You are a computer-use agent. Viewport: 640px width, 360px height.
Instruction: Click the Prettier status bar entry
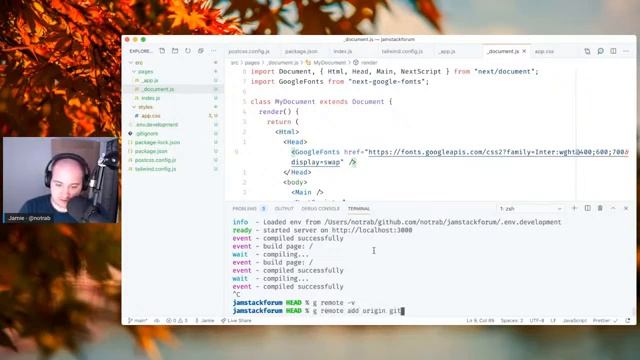605,321
